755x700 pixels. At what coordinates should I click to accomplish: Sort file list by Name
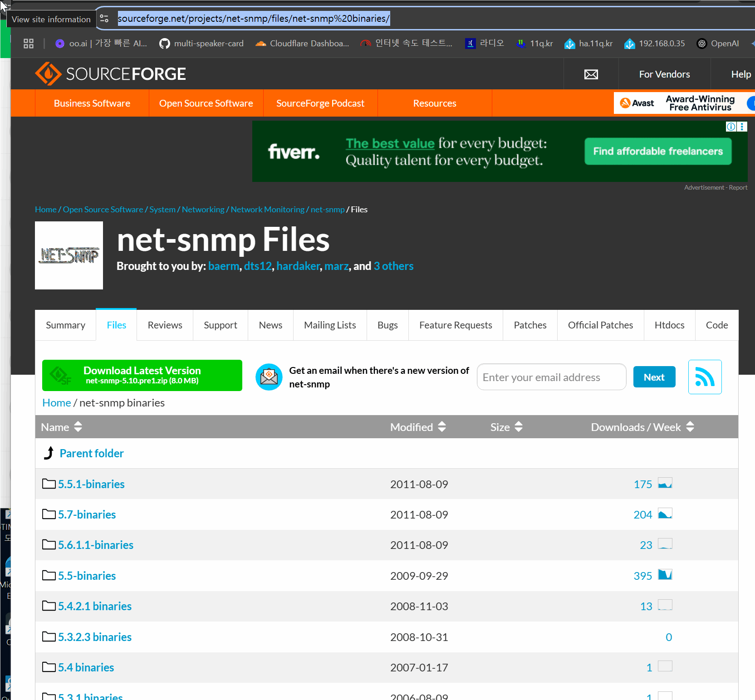pos(62,427)
